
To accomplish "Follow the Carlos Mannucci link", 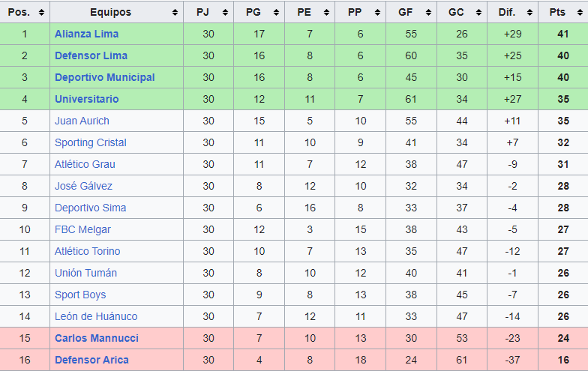I will pyautogui.click(x=97, y=338).
